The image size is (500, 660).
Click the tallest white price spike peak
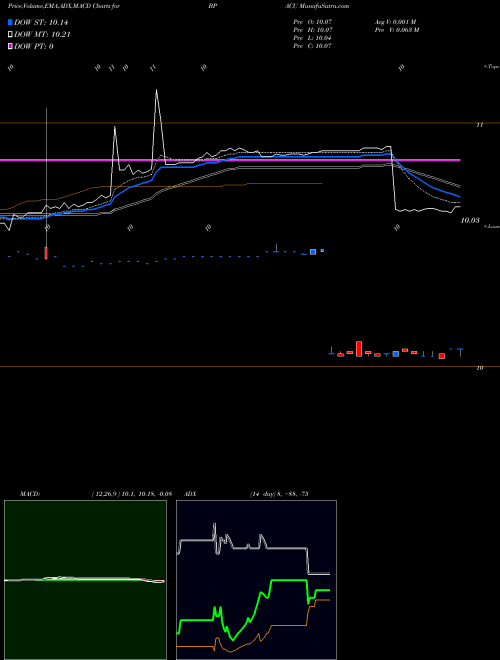click(x=157, y=90)
